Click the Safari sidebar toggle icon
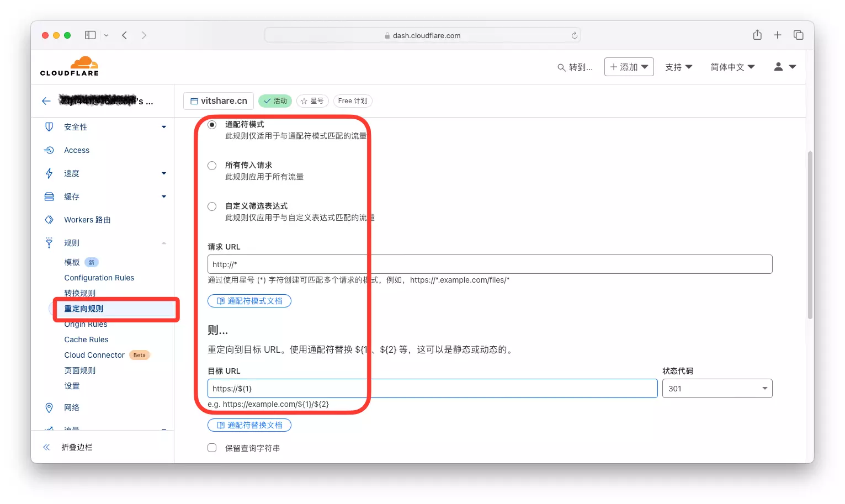Image resolution: width=845 pixels, height=504 pixels. tap(90, 35)
